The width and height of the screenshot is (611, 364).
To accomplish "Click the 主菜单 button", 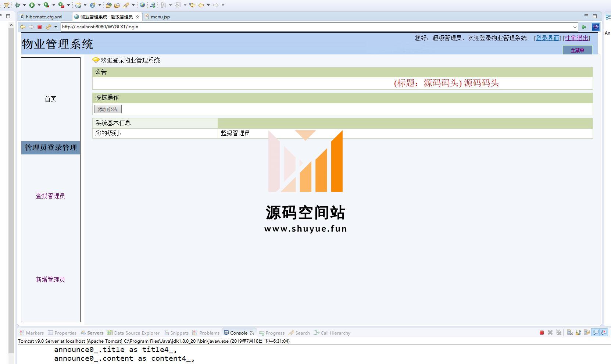I will (577, 50).
